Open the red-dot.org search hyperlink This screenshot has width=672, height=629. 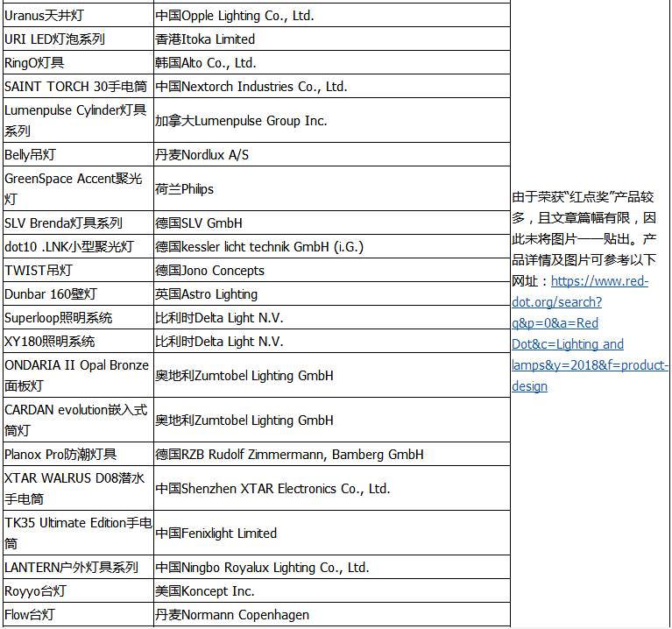[590, 334]
